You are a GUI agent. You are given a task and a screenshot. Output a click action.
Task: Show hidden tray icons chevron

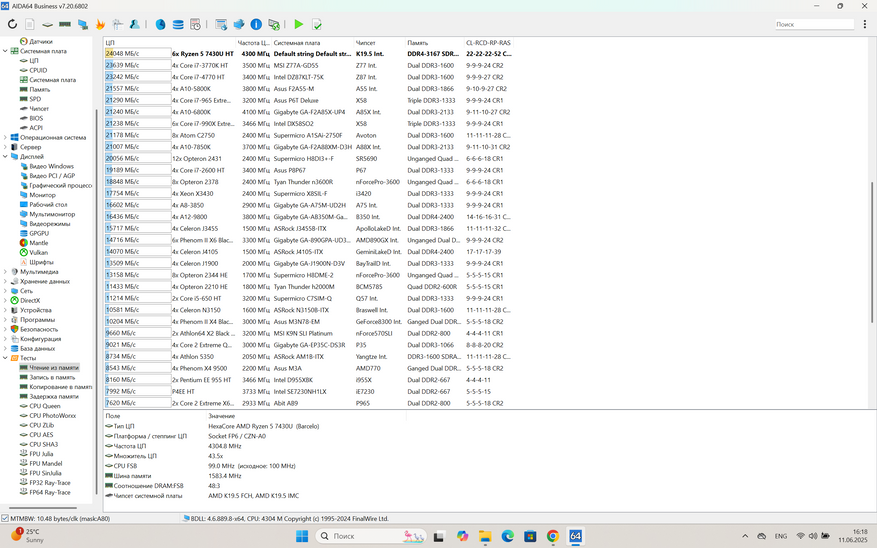point(745,536)
